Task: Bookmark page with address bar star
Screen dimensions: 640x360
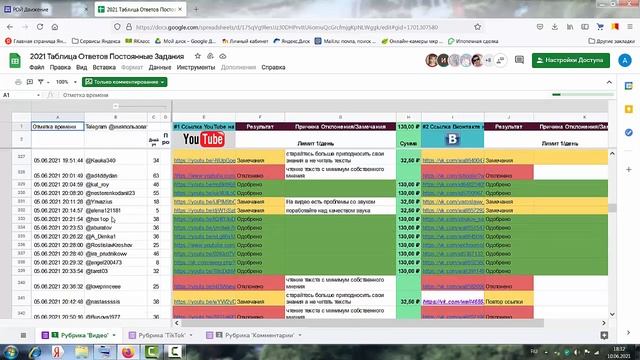Action: click(x=478, y=27)
